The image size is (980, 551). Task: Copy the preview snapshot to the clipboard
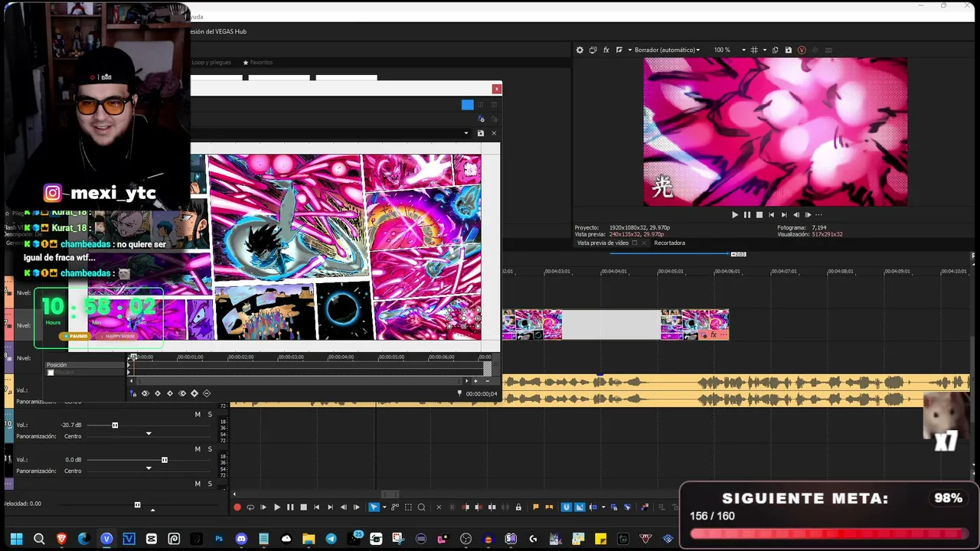click(x=776, y=51)
